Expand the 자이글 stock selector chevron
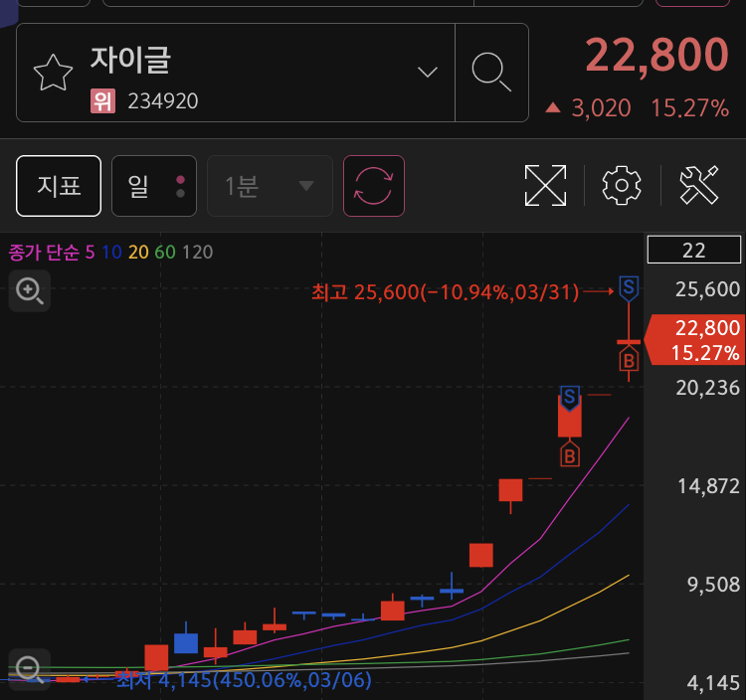The height and width of the screenshot is (700, 746). coord(428,73)
